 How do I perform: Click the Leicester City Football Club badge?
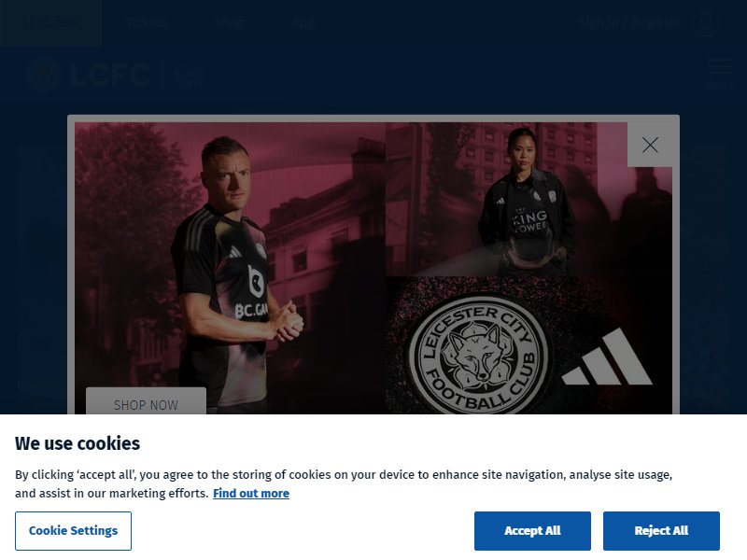pos(478,355)
